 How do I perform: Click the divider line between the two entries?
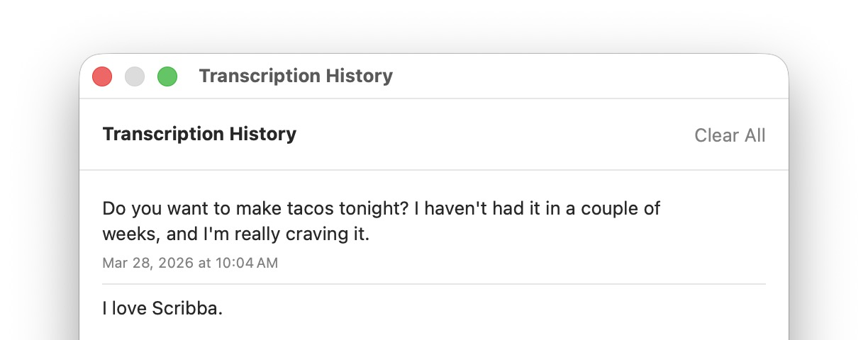pos(434,284)
